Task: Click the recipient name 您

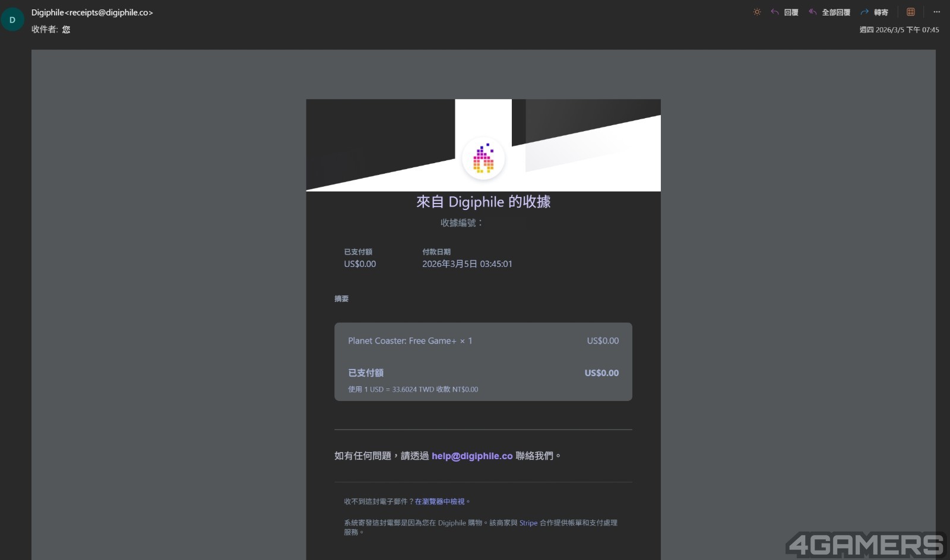Action: coord(66,29)
